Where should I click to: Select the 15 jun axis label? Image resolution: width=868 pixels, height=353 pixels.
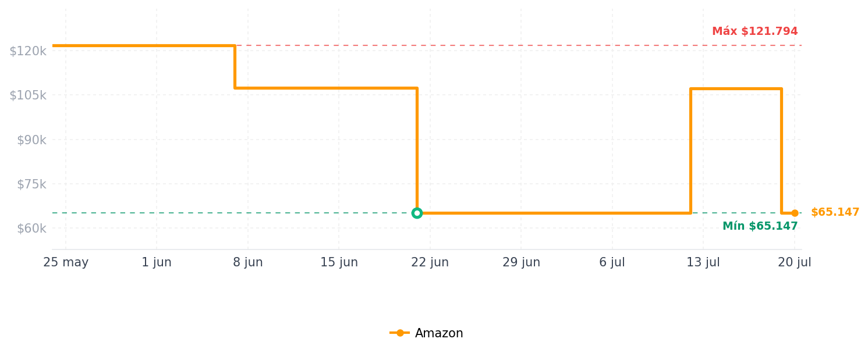(339, 262)
